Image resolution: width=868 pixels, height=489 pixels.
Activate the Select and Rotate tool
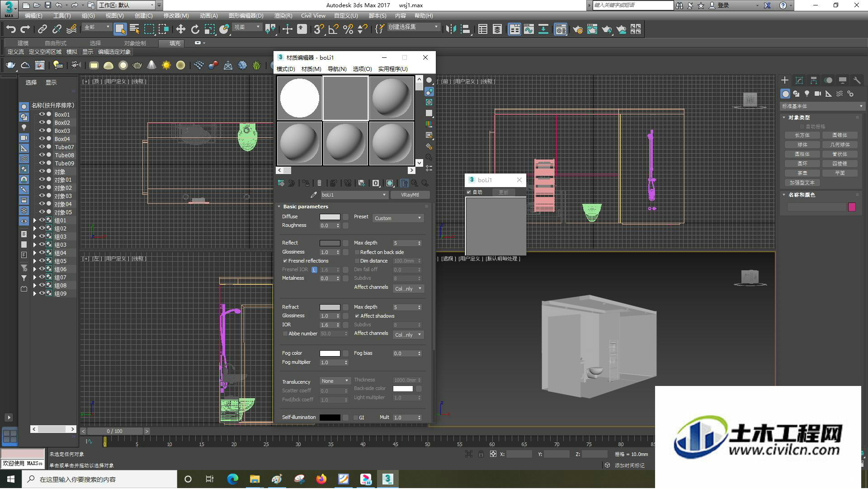[195, 29]
